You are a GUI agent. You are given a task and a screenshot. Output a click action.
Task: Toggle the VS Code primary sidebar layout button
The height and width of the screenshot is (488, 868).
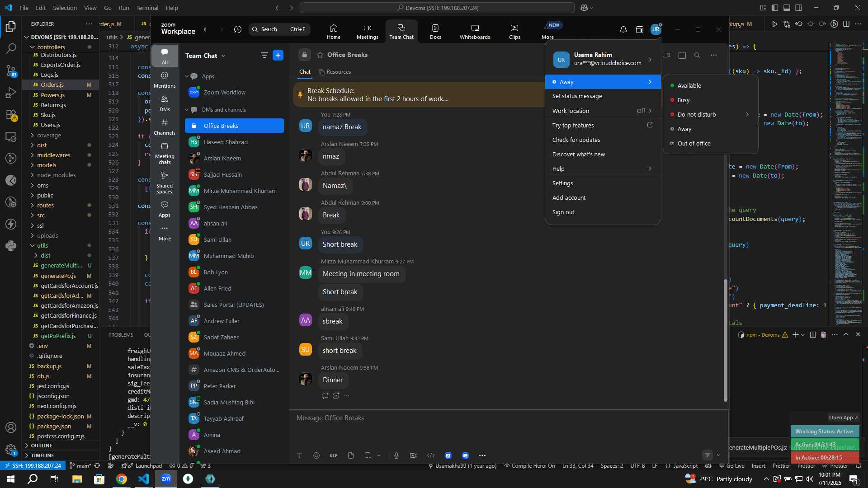point(775,8)
